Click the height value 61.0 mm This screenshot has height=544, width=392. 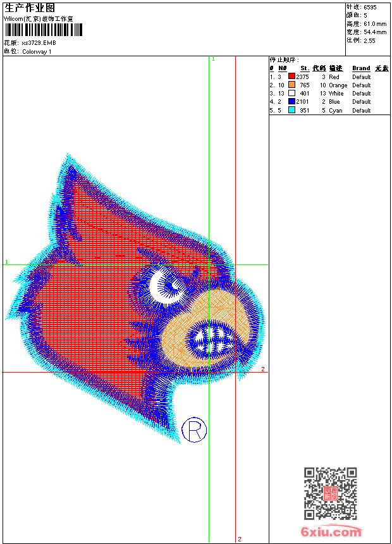pyautogui.click(x=375, y=24)
